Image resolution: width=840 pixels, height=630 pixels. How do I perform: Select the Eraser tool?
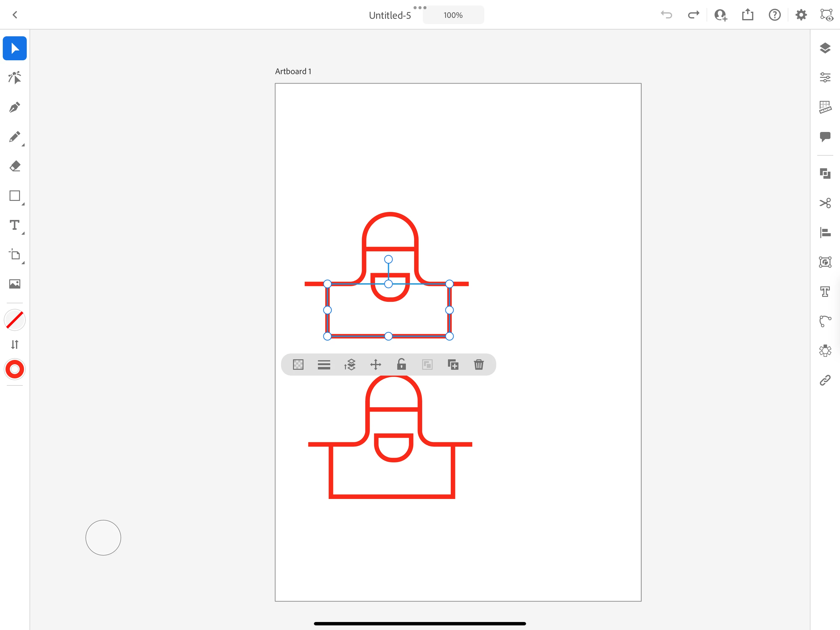pos(14,166)
